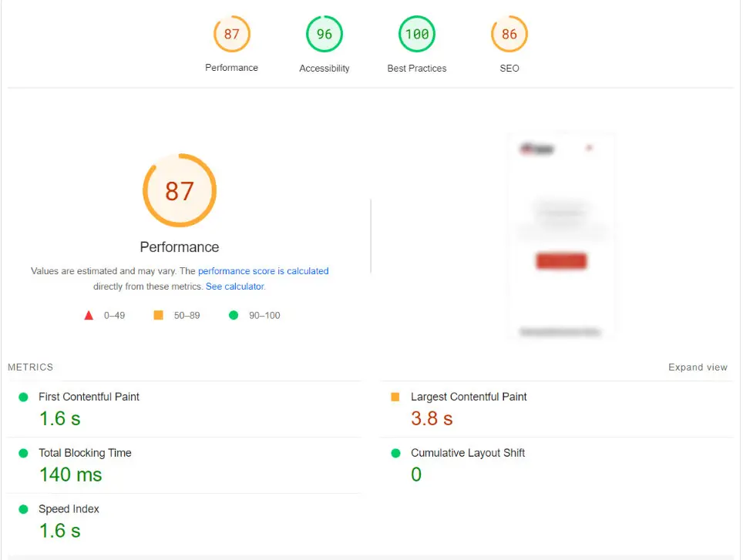Click the Speed Index value 1.6 s
This screenshot has height=560, width=743.
coord(60,531)
